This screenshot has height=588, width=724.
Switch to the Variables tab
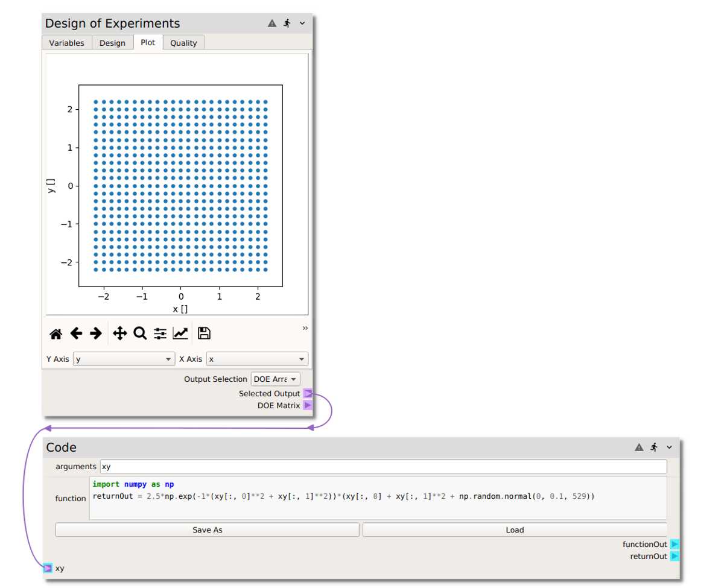66,43
